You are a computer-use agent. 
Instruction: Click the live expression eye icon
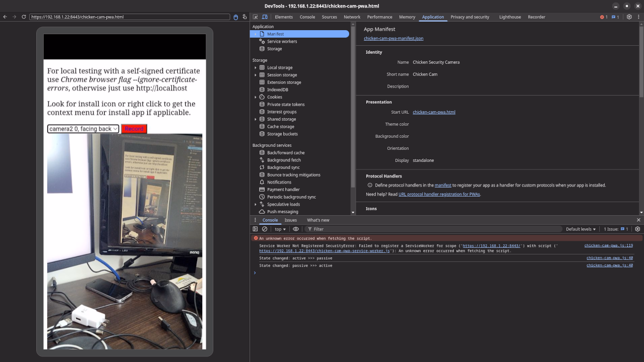(x=296, y=229)
